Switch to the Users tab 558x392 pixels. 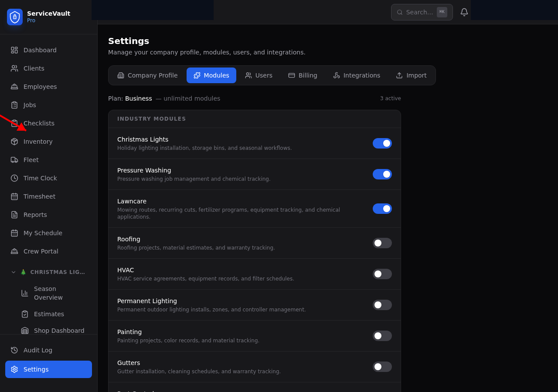coord(259,75)
